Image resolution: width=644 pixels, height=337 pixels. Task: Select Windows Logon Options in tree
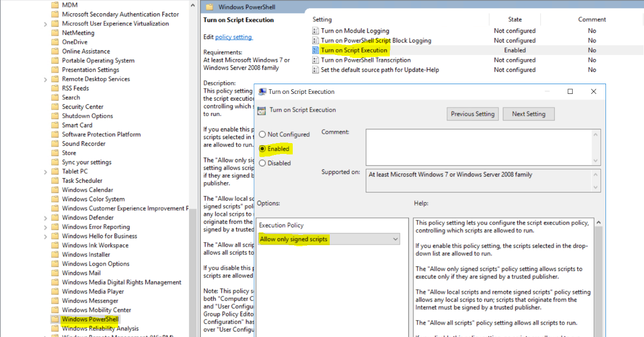[96, 264]
